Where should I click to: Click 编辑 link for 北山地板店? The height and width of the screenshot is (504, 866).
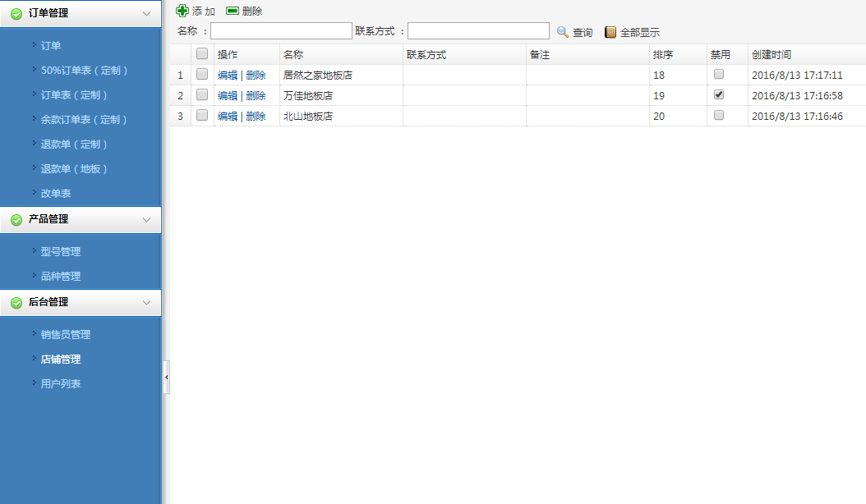[x=227, y=117]
